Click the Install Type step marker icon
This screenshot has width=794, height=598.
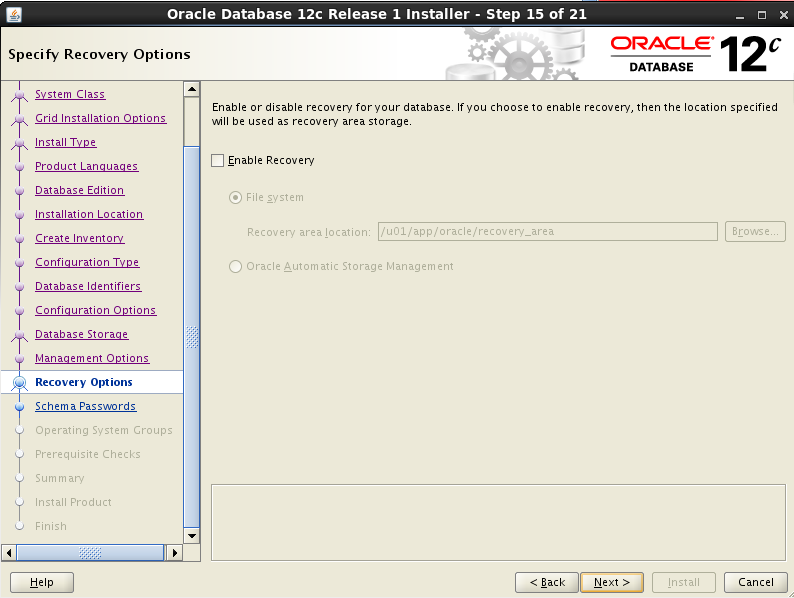pyautogui.click(x=19, y=143)
